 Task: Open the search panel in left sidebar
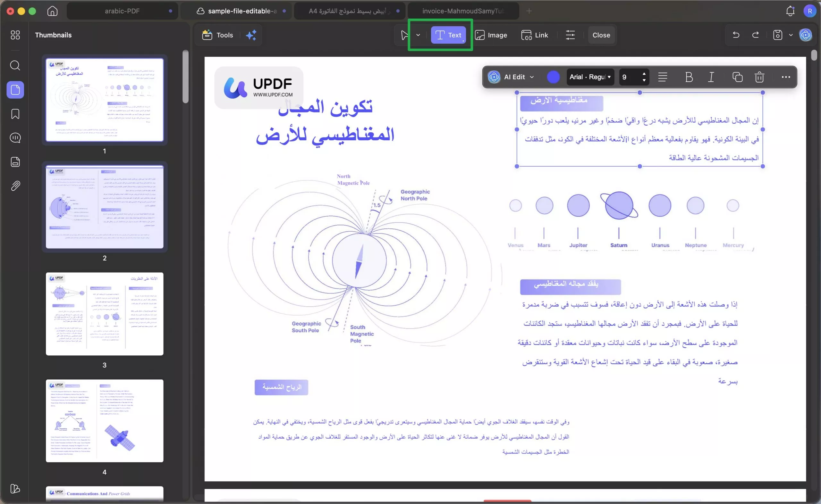click(15, 65)
